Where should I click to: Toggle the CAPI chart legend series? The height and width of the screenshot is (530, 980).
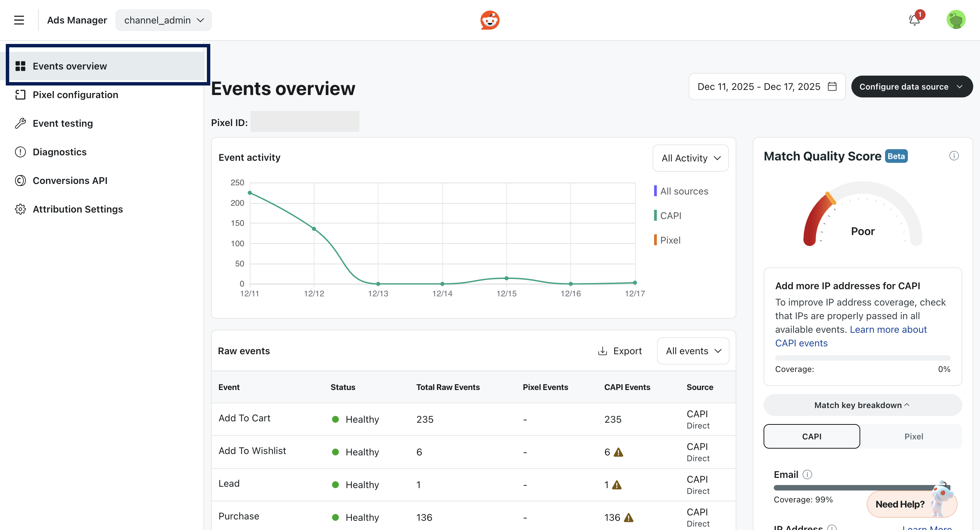(670, 216)
